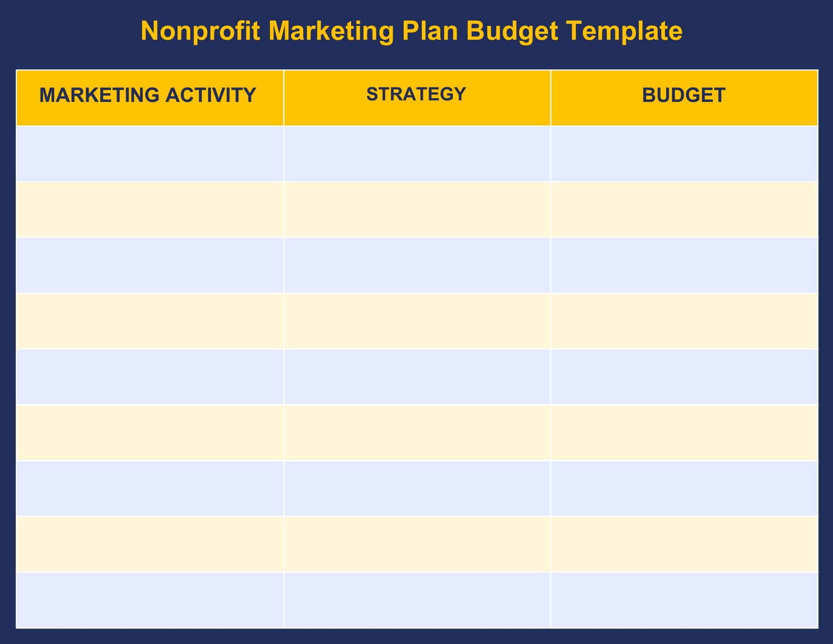Screen dimensions: 833x644
Task: Click second row cell under Marketing Activity
Action: click(150, 209)
